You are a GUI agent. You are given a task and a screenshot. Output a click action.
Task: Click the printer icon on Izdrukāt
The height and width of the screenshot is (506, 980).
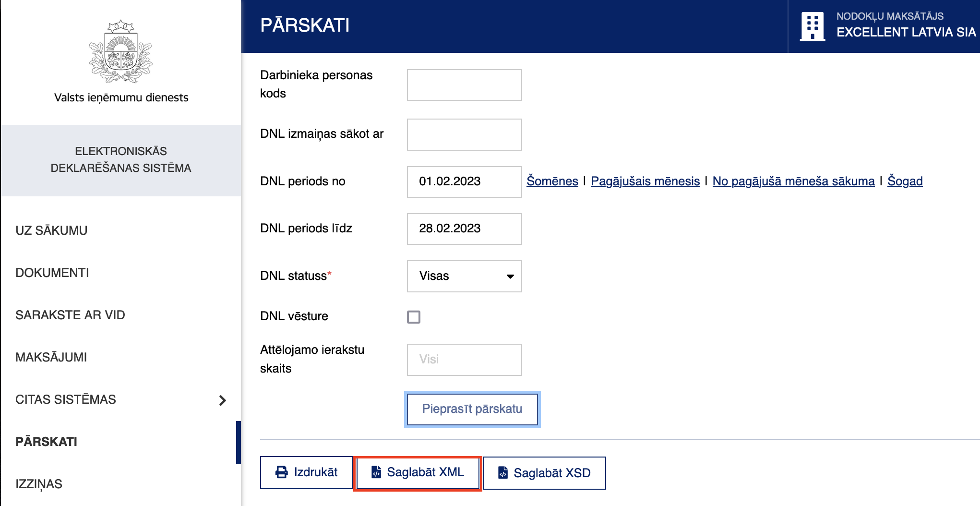pos(281,472)
